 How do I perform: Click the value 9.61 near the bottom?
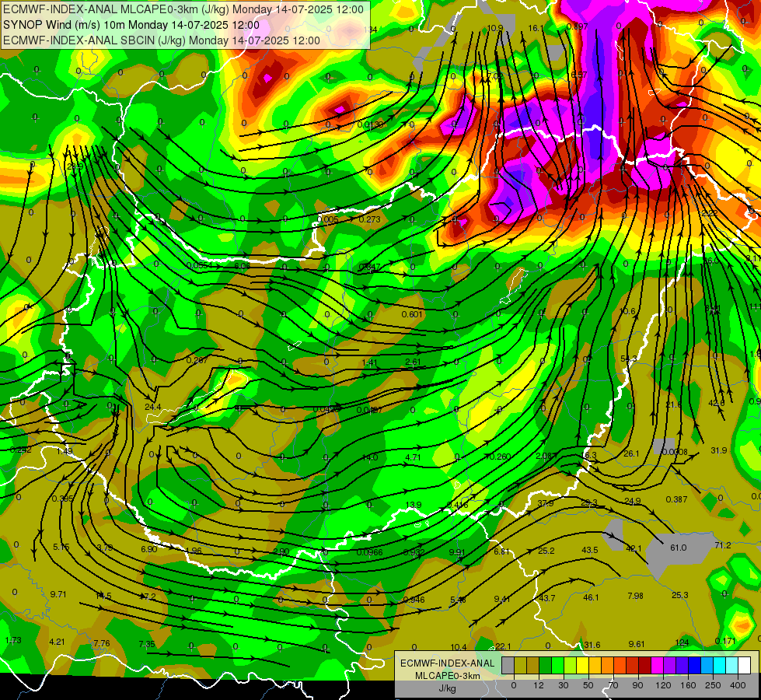pyautogui.click(x=637, y=645)
